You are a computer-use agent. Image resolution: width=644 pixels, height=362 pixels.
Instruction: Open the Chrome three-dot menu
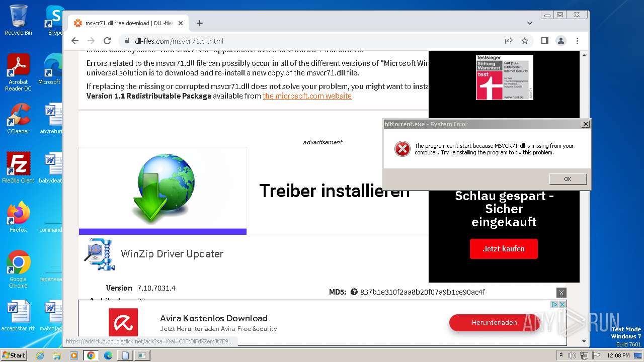coord(577,41)
